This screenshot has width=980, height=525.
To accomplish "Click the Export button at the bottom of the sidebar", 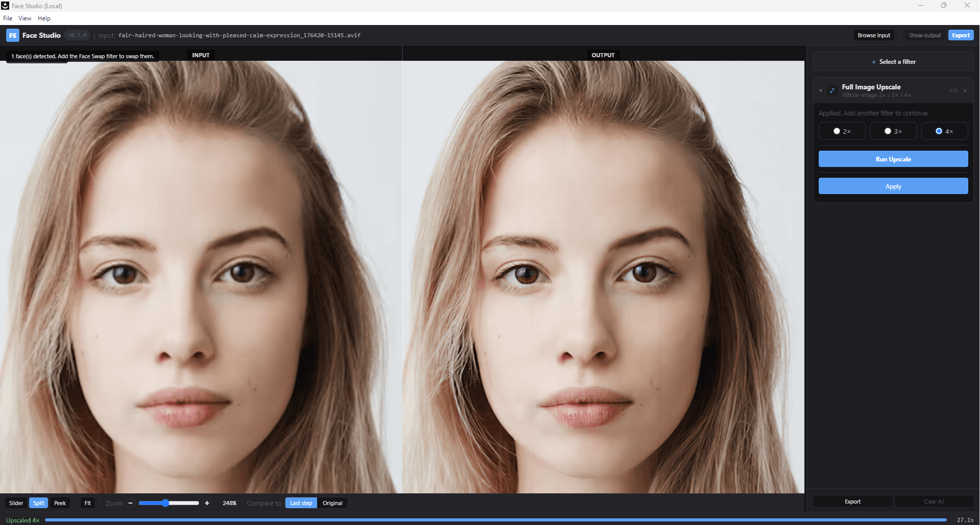I will tap(852, 502).
